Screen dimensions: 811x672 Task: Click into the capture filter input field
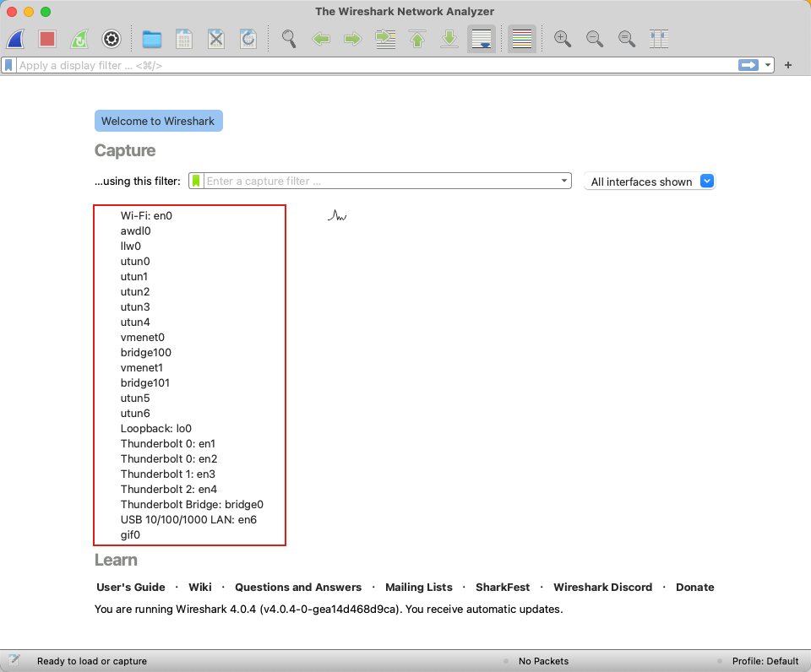coord(380,181)
